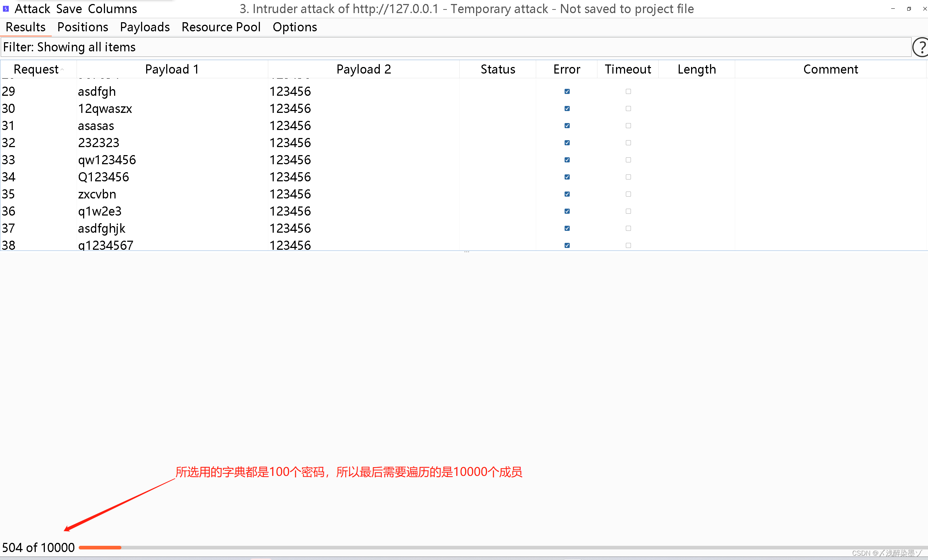
Task: Click the Request column sort arrow
Action: point(63,69)
